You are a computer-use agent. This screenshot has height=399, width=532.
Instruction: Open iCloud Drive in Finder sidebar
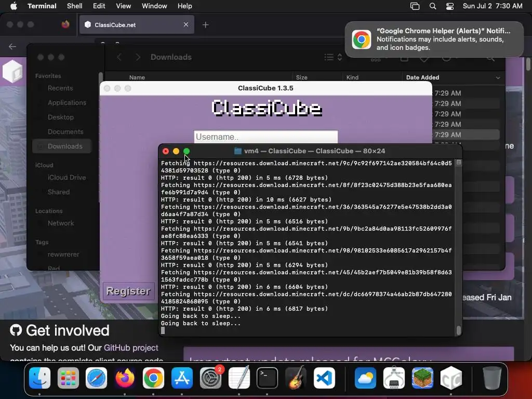(x=66, y=178)
